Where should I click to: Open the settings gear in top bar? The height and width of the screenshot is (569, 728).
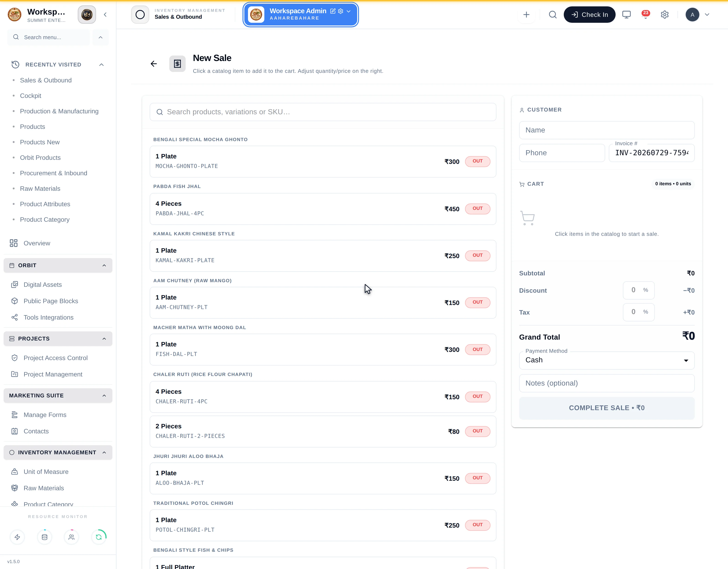click(665, 15)
